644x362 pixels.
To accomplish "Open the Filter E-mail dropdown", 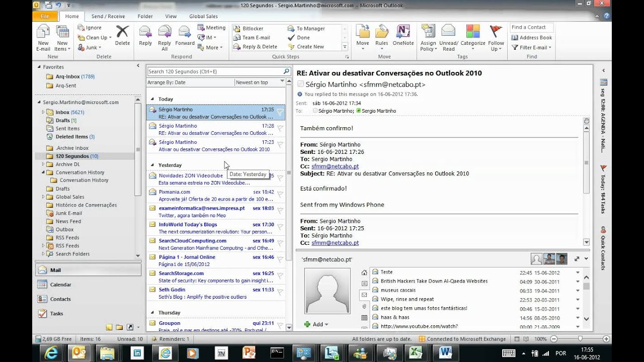I will pos(532,47).
